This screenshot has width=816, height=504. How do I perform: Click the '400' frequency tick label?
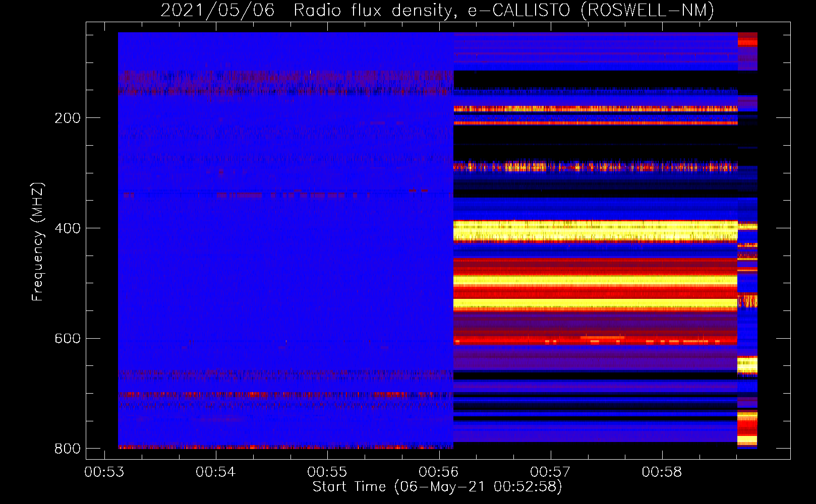coord(68,228)
